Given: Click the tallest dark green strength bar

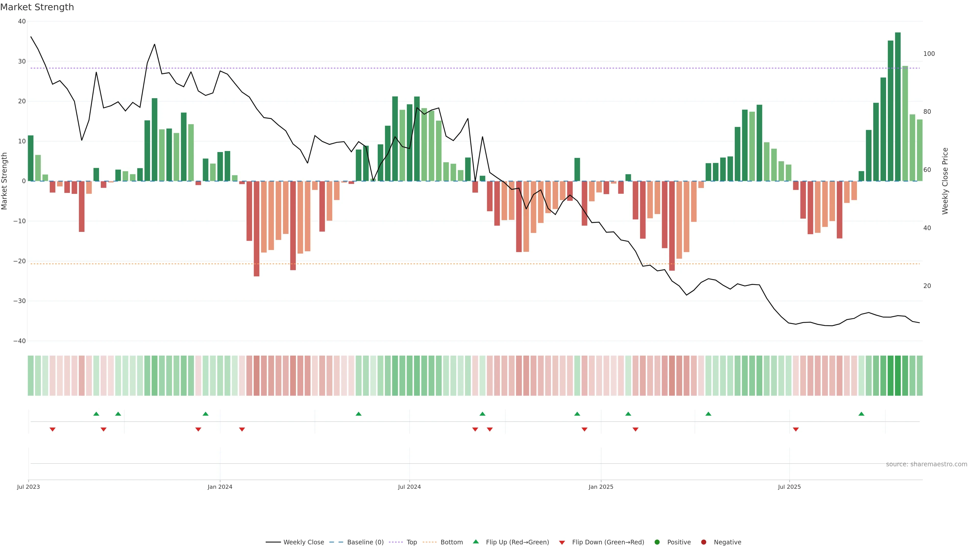Looking at the screenshot, I should (x=898, y=106).
